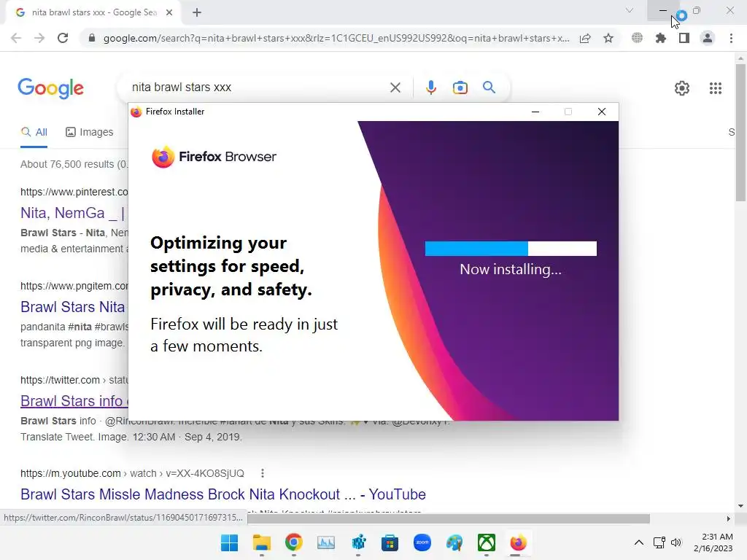
Task: Open the Brawl Stars Nita pngitem result
Action: 72,307
